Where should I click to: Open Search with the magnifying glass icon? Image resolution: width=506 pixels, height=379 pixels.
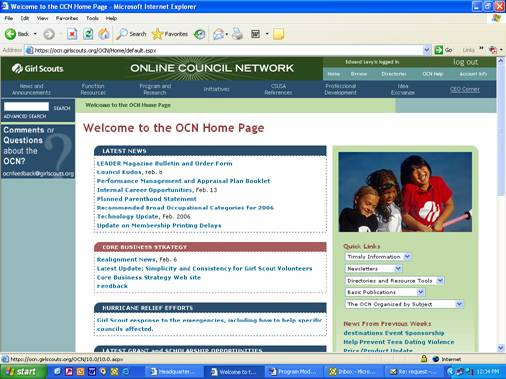point(131,34)
